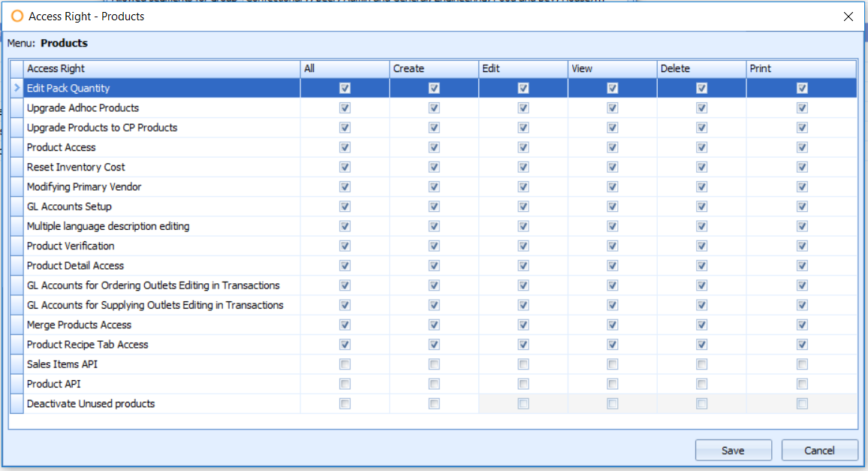The image size is (868, 471).
Task: Click the Save button
Action: [733, 449]
